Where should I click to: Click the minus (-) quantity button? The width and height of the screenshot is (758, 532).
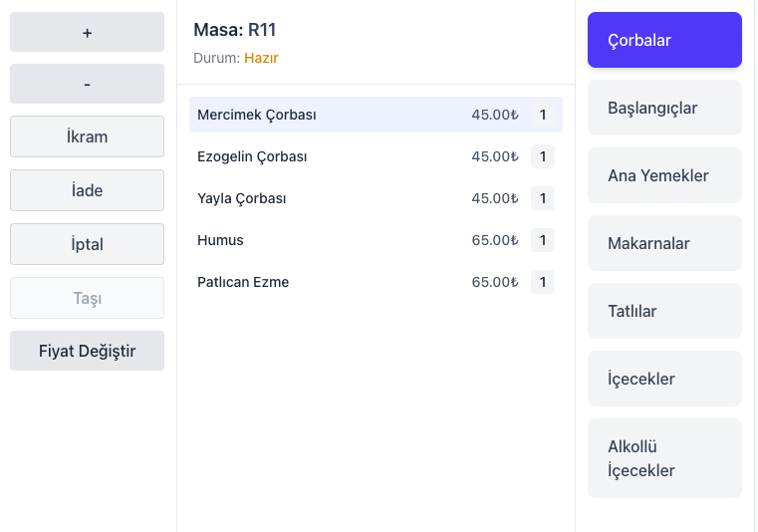(x=87, y=84)
